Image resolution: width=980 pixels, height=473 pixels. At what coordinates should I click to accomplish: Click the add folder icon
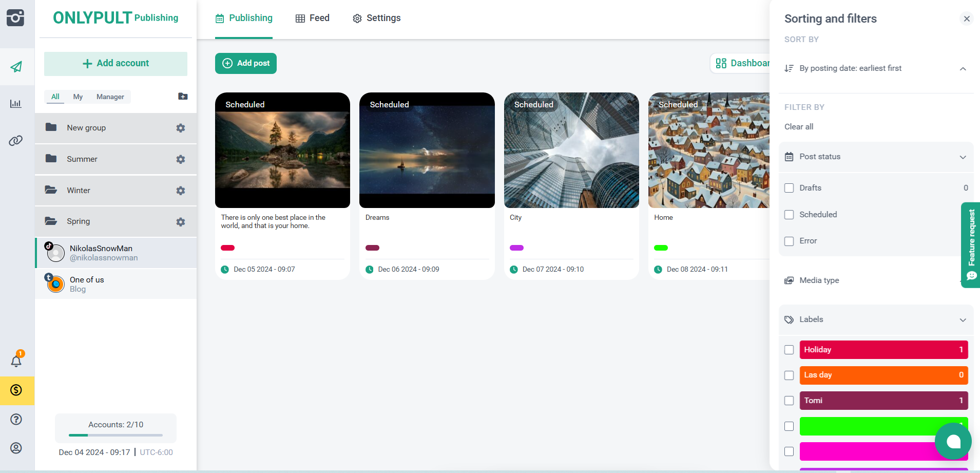point(183,97)
